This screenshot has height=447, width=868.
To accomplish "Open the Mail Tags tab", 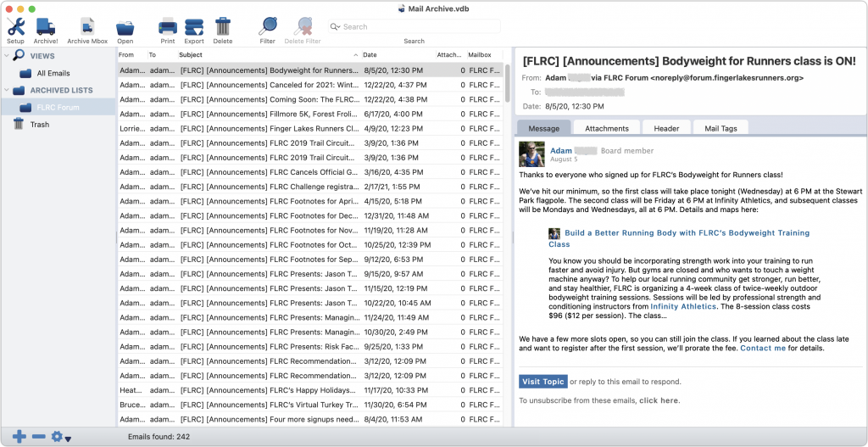I will coord(721,128).
